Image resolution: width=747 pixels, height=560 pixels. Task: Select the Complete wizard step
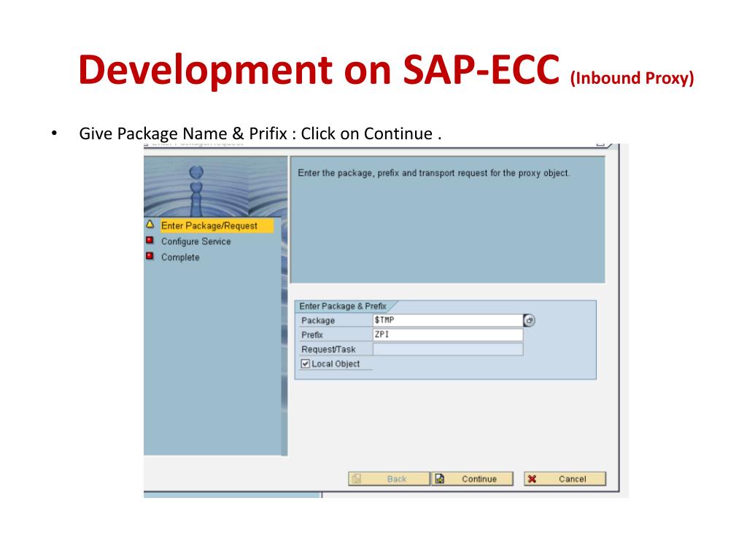click(x=180, y=257)
